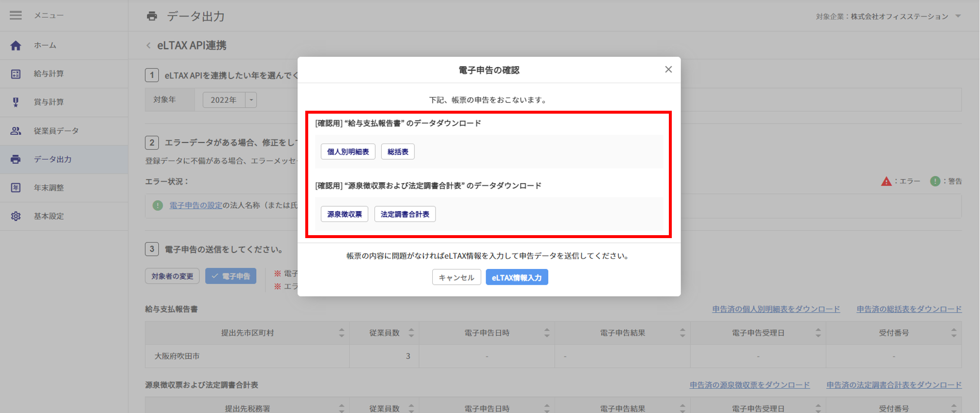This screenshot has width=980, height=413.
Task: Close the 電子申告の確認 dialog
Action: (668, 70)
